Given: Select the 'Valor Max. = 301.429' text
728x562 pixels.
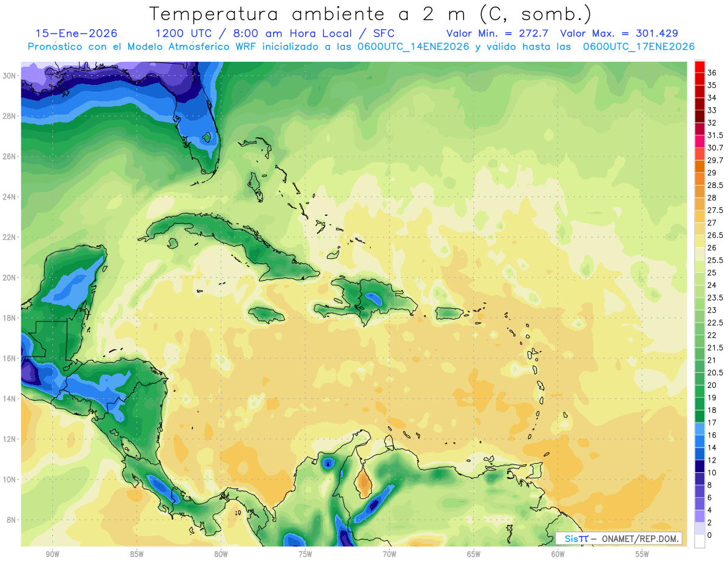Looking at the screenshot, I should point(619,33).
